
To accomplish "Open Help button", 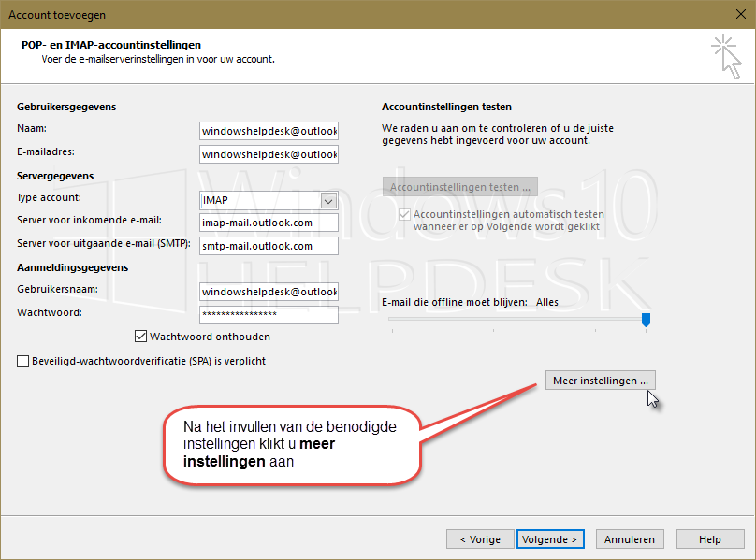I will tap(710, 539).
